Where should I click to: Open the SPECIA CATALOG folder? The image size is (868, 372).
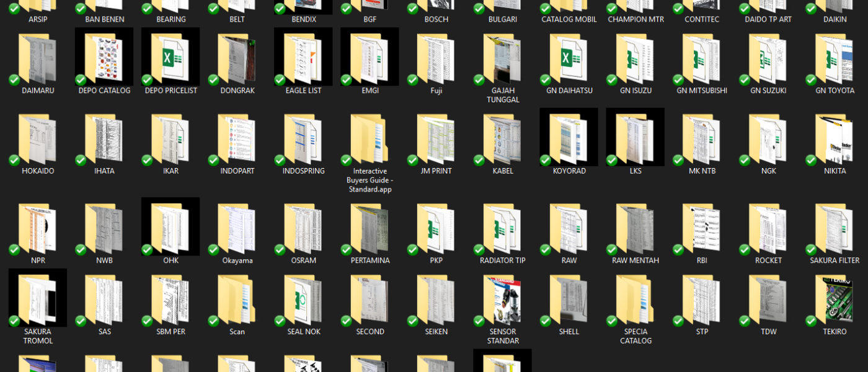635,301
